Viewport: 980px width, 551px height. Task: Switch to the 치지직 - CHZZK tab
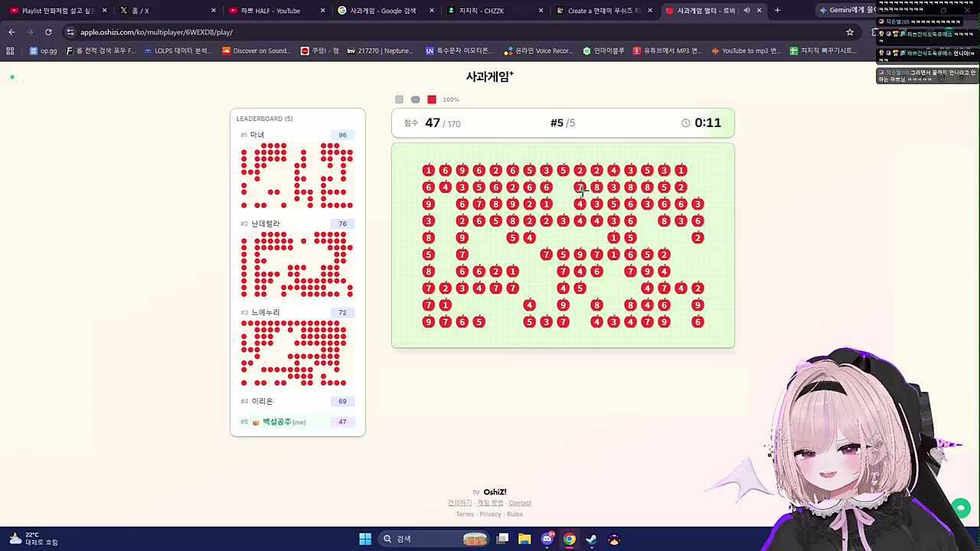[x=494, y=11]
